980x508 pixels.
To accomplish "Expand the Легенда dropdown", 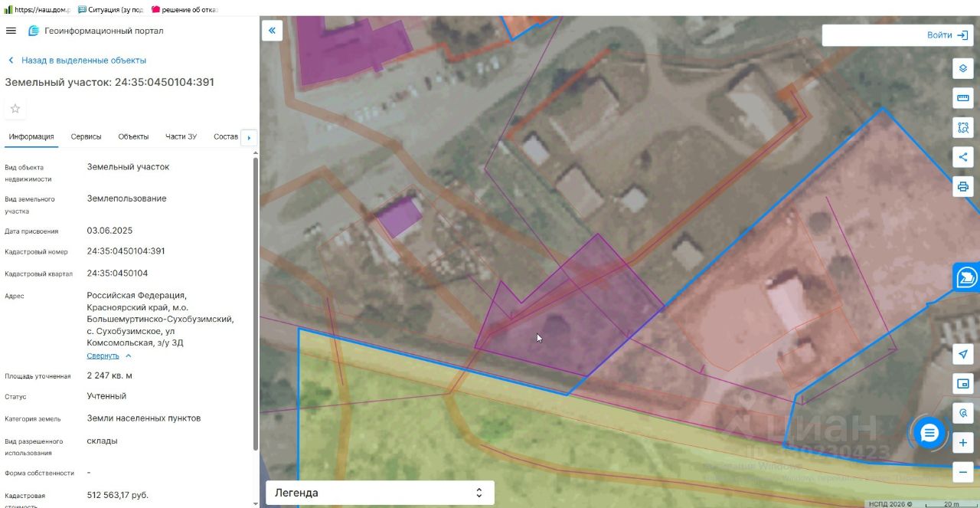I will (380, 493).
